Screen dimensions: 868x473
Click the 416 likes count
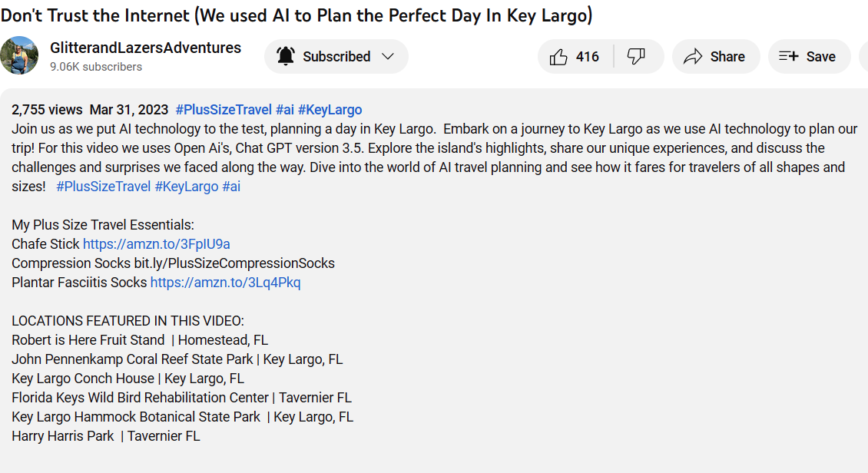coord(588,56)
